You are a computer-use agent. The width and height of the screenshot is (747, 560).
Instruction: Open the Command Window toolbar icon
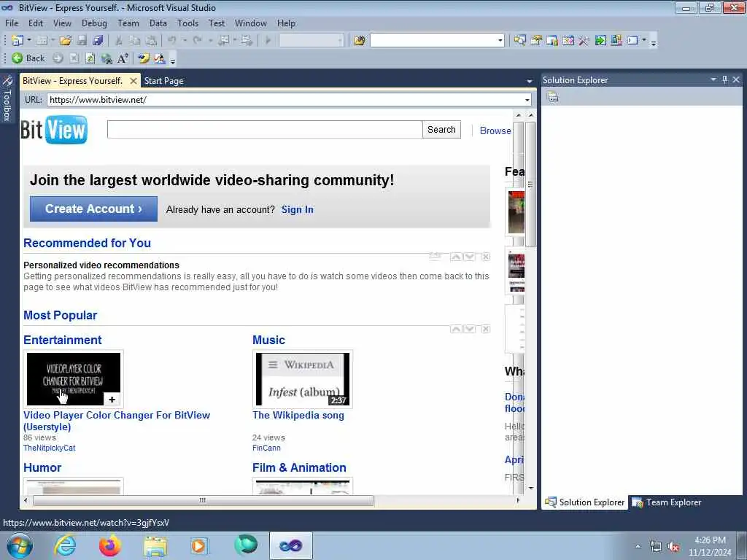632,41
